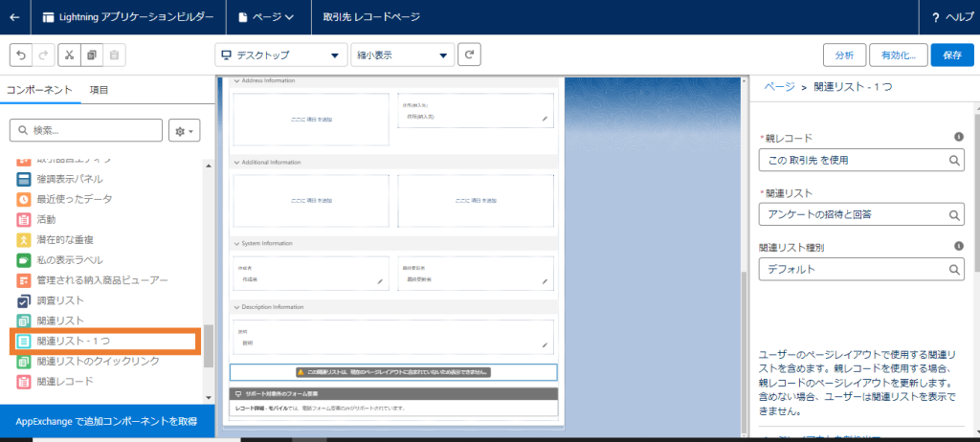This screenshot has width=980, height=442.
Task: Open the help question mark
Action: click(936, 17)
